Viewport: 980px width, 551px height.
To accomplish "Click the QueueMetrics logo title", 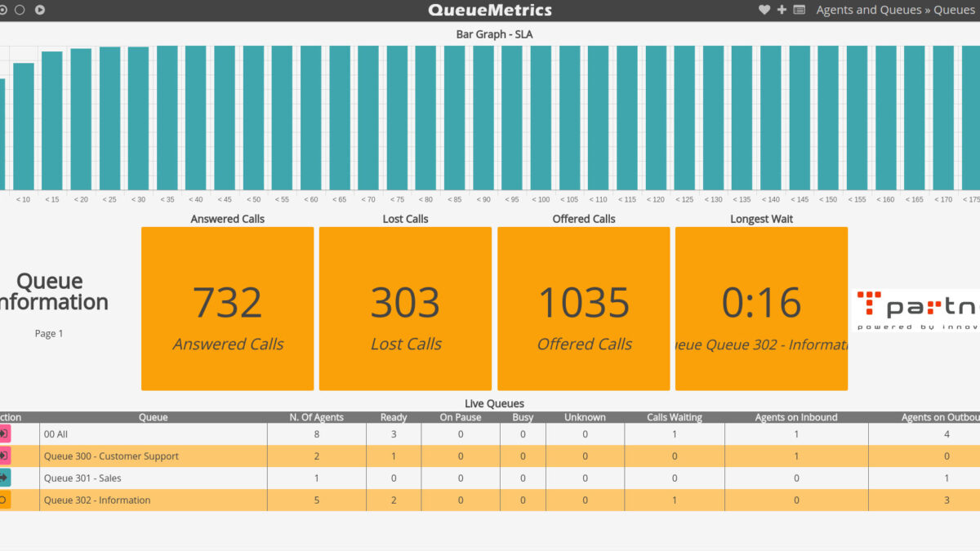I will pos(490,10).
